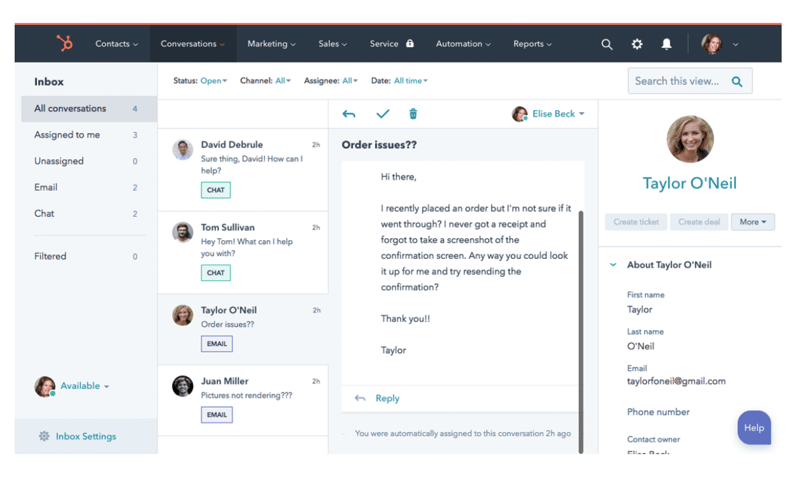Change the Available status dropdown
The height and width of the screenshot is (477, 795).
point(85,386)
